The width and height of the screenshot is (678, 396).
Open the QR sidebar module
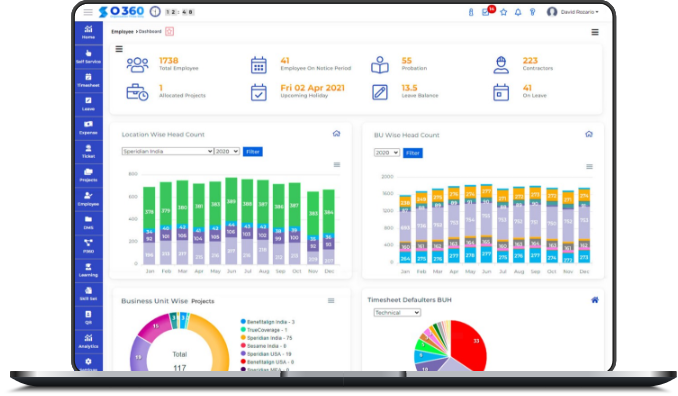tap(89, 318)
